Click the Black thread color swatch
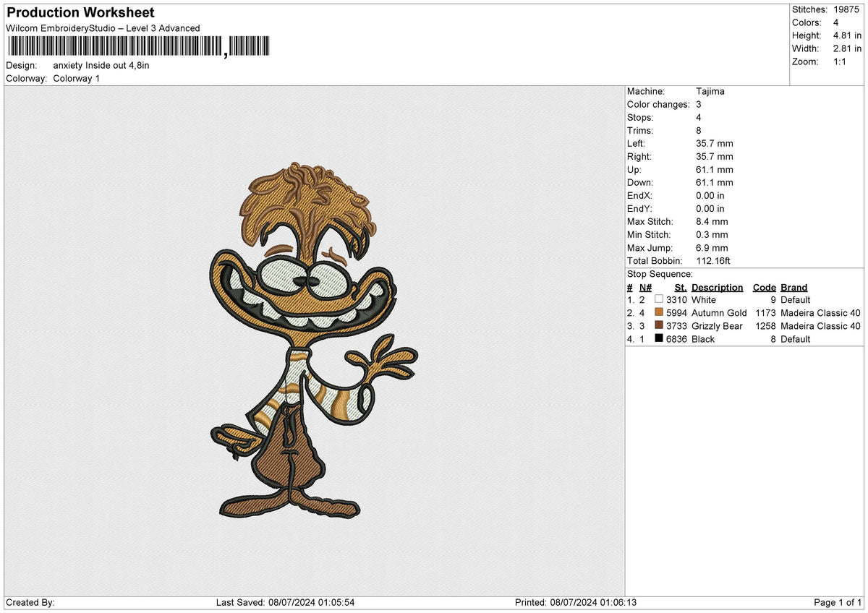Viewport: 868px width, 613px height. tap(659, 339)
